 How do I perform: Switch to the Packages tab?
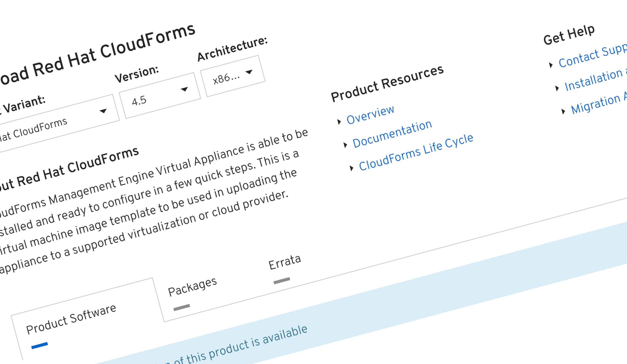coord(192,287)
